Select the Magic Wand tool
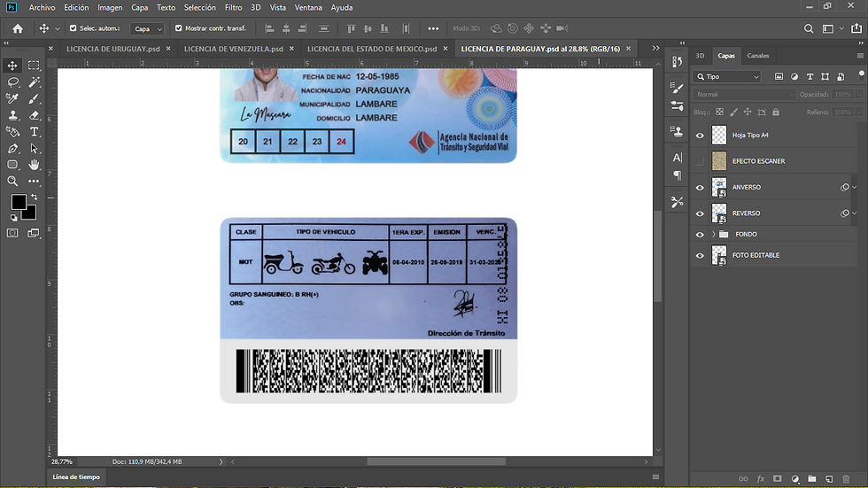This screenshot has height=488, width=868. tap(34, 82)
